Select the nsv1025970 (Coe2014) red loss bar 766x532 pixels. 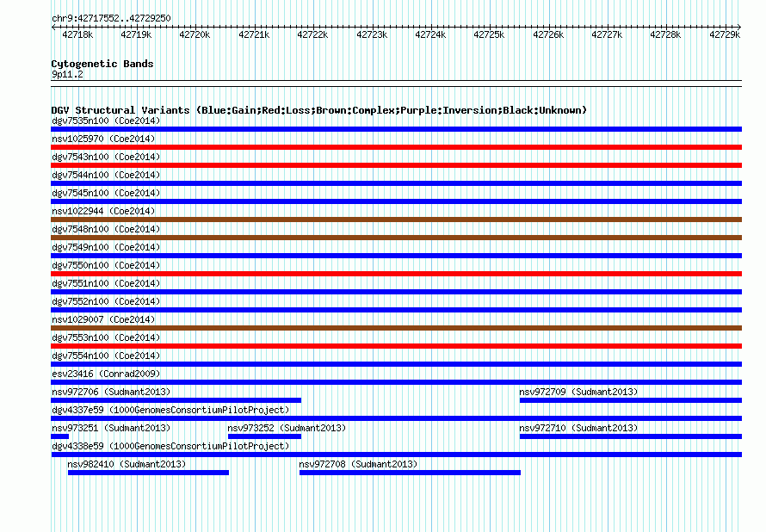click(396, 147)
